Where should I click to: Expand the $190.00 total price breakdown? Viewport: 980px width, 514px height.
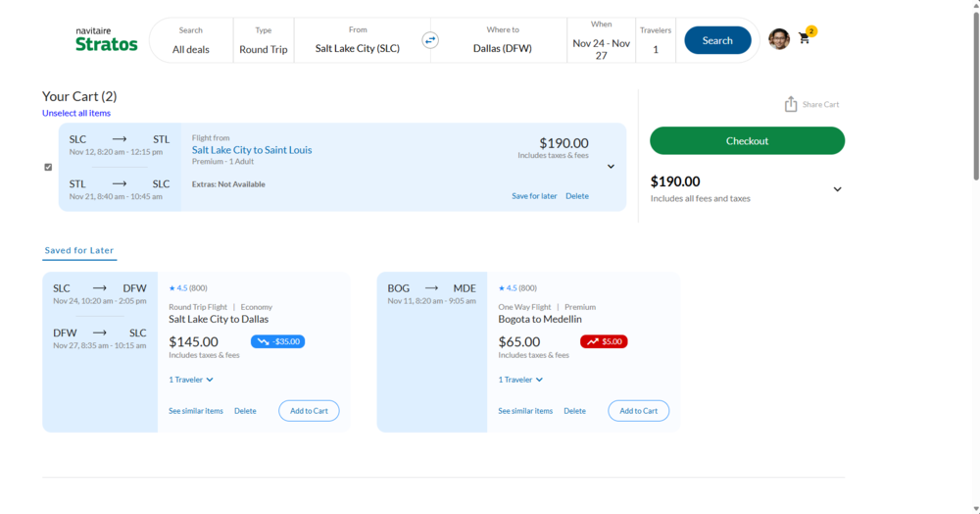point(837,189)
